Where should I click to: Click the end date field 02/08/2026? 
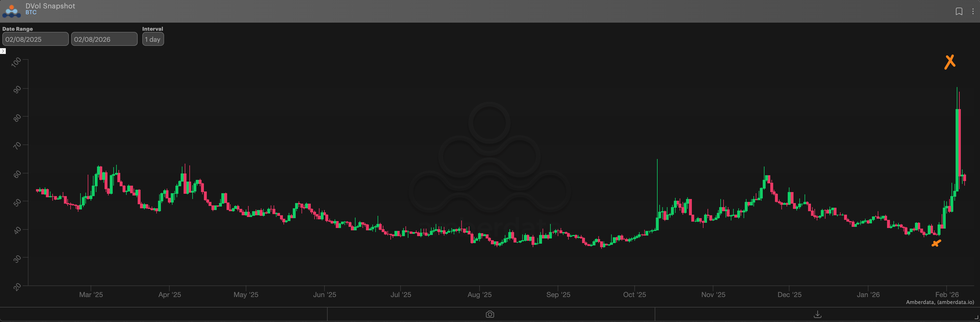104,39
